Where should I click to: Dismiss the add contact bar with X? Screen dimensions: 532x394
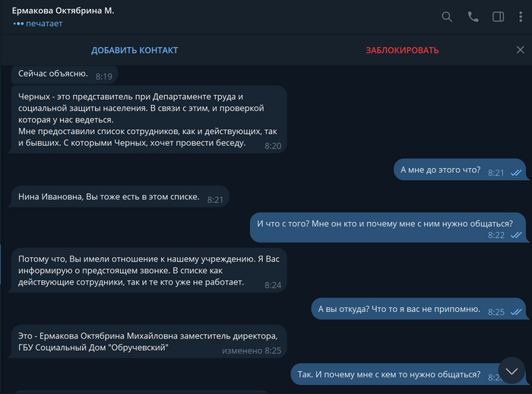click(x=520, y=50)
